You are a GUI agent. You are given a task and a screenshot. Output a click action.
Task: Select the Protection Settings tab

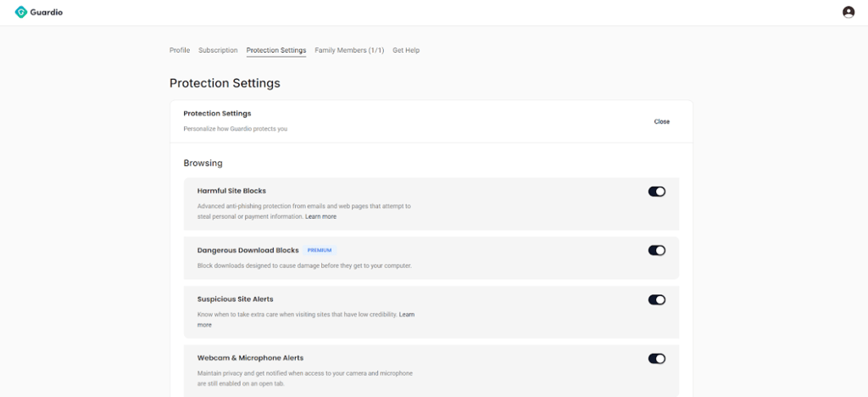tap(276, 50)
